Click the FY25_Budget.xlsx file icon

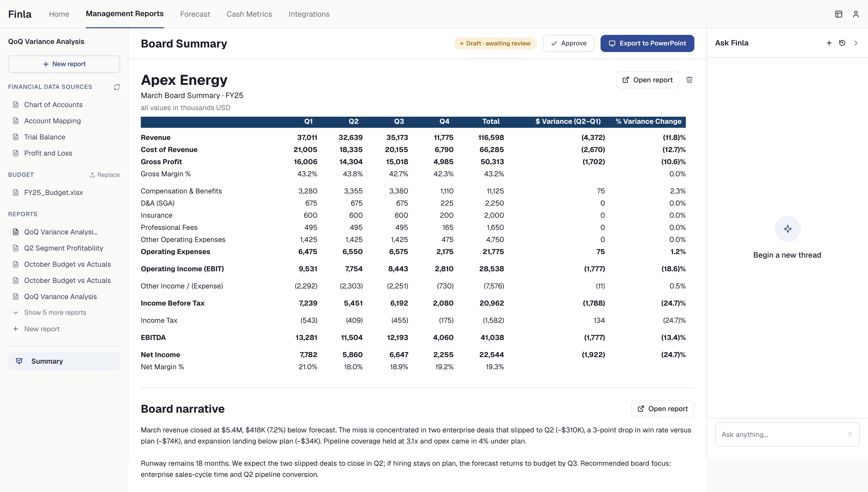click(16, 193)
